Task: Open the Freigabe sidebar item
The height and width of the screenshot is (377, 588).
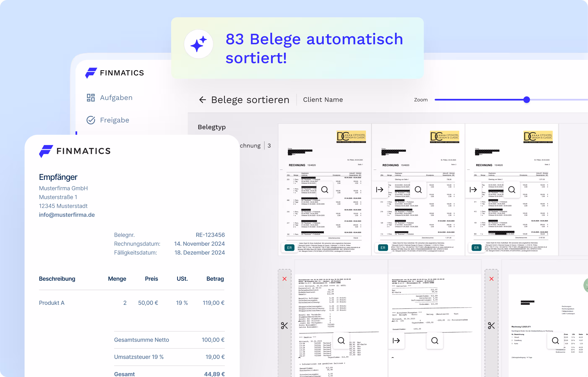Action: coord(108,120)
